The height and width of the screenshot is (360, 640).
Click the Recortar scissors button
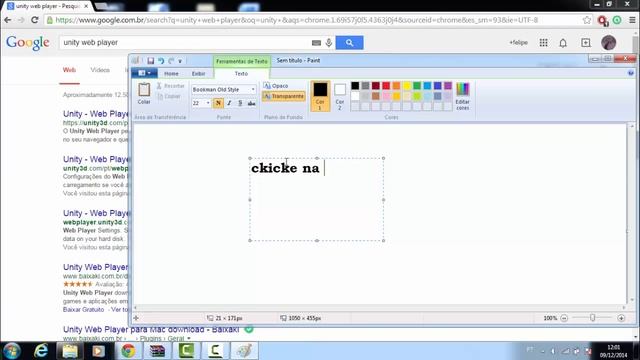click(170, 86)
